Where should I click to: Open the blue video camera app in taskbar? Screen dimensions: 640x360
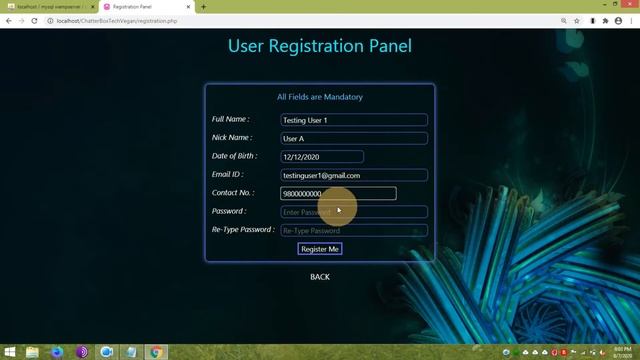(107, 352)
